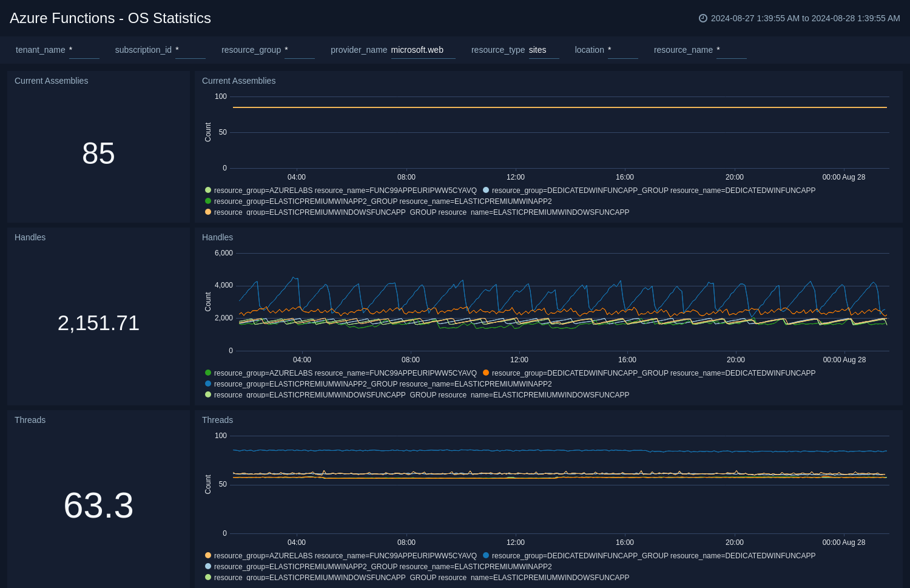Click Handles title above the 2,151.71 value
Screen dimensions: 910x588
point(30,237)
